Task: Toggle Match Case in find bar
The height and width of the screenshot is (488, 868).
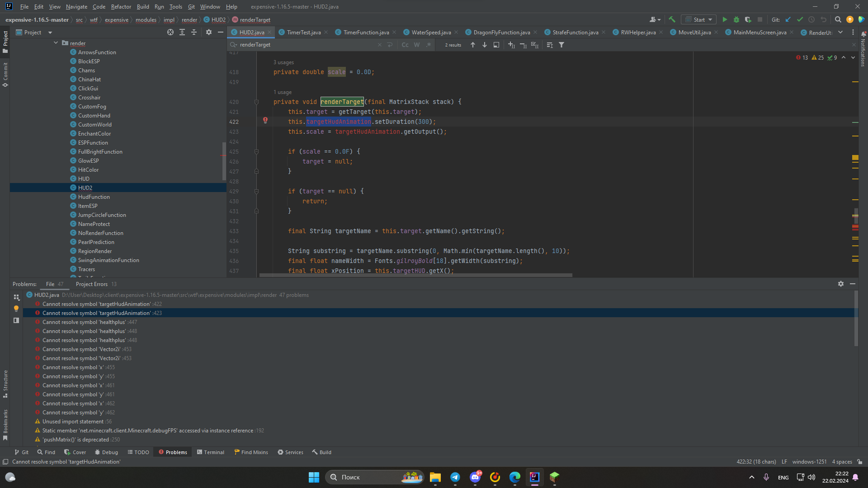Action: 405,45
